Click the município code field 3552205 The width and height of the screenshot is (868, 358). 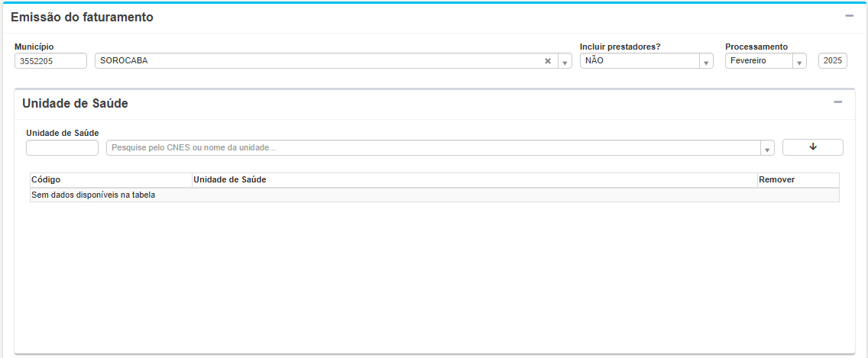[x=50, y=61]
